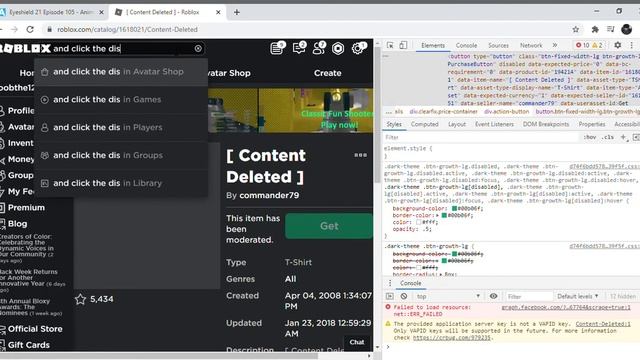
Task: Switch to the Network tab
Action: pos(531,45)
